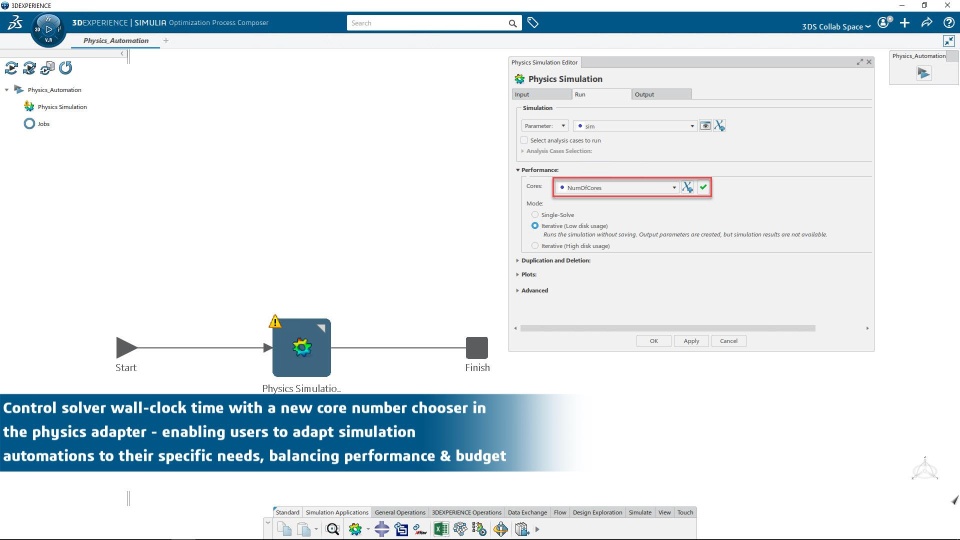Click the Copy icon in bottom toolbar
This screenshot has height=540, width=960.
point(284,528)
